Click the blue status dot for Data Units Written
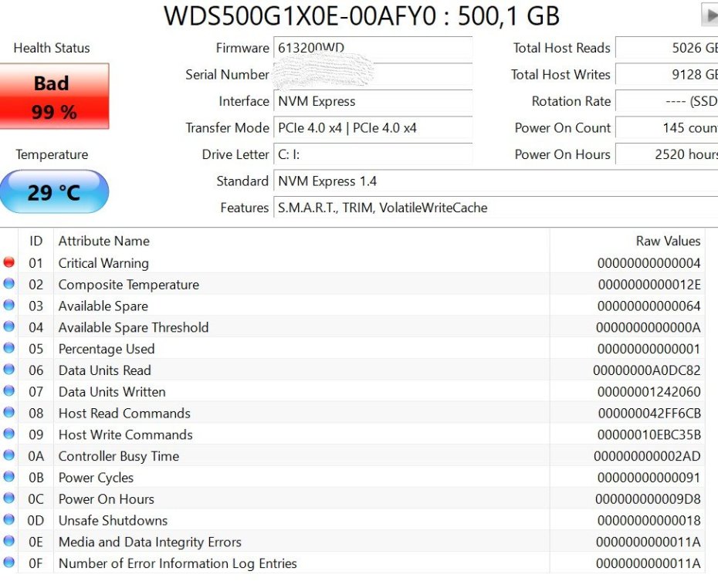 click(x=8, y=390)
